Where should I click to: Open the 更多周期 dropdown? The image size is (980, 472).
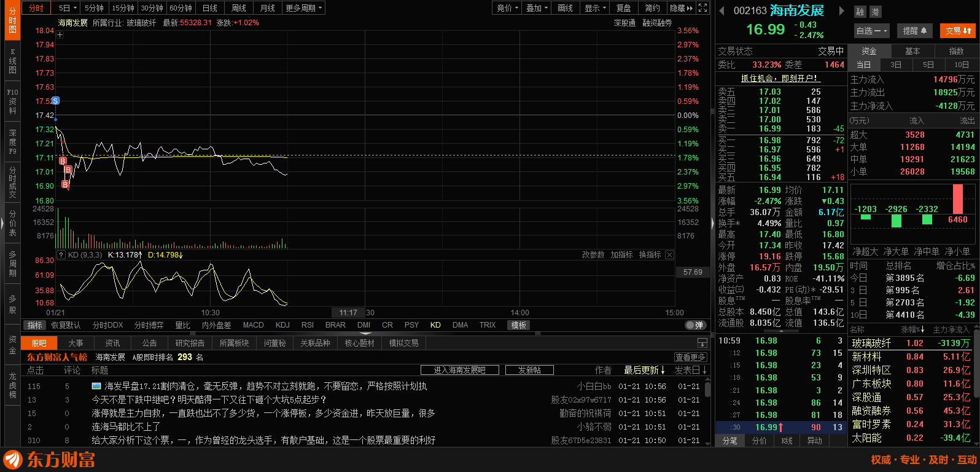[x=303, y=8]
